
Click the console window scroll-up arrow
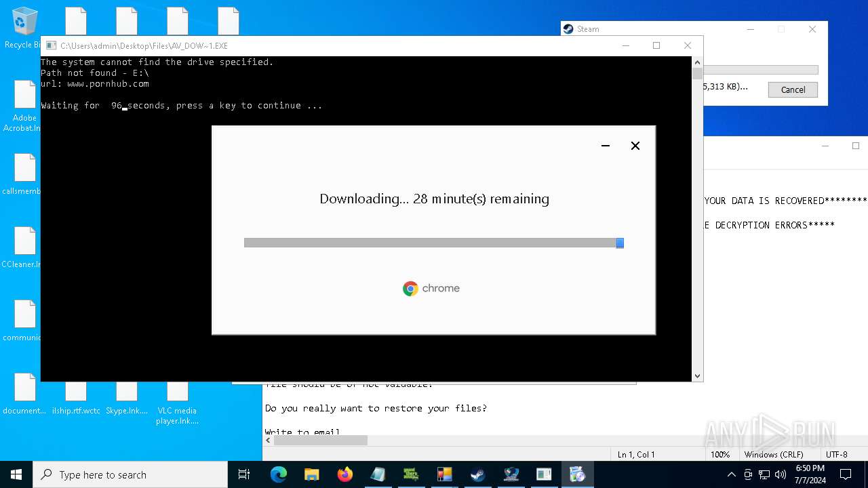click(697, 62)
